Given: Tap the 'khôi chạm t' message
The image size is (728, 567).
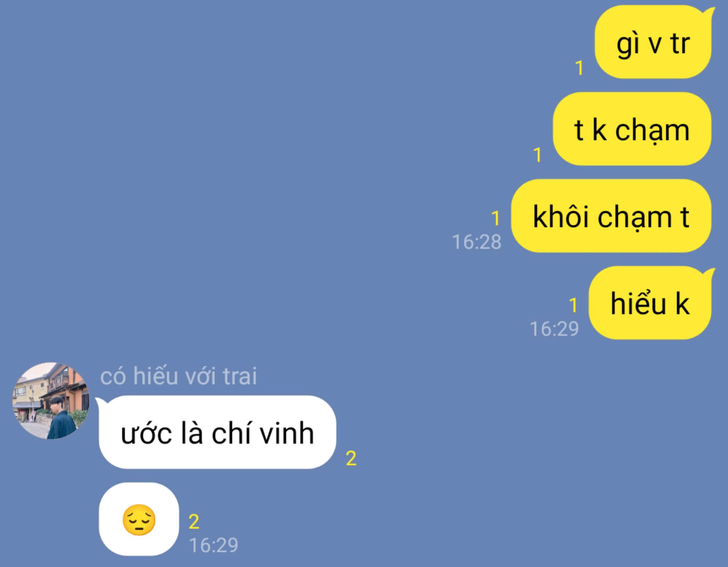Looking at the screenshot, I should pyautogui.click(x=611, y=216).
